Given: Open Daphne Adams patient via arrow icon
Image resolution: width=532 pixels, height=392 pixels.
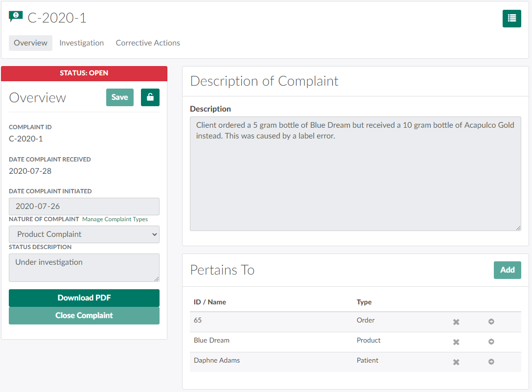Looking at the screenshot, I should 491,362.
